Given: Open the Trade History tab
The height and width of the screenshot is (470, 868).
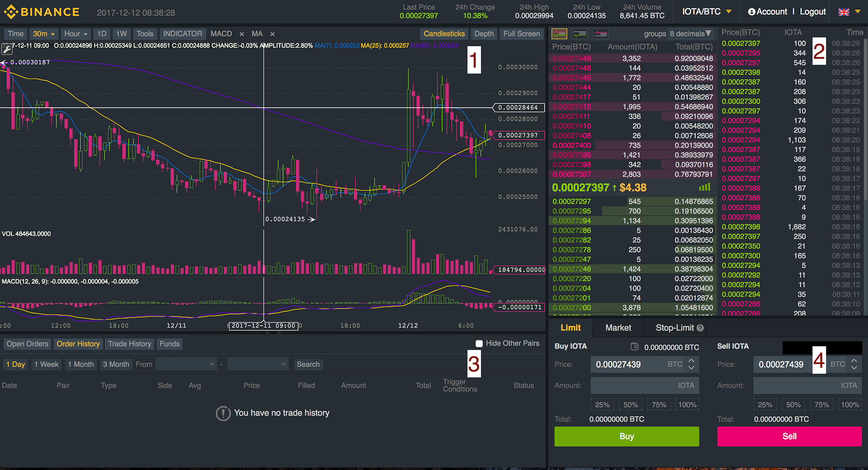Looking at the screenshot, I should (x=129, y=344).
